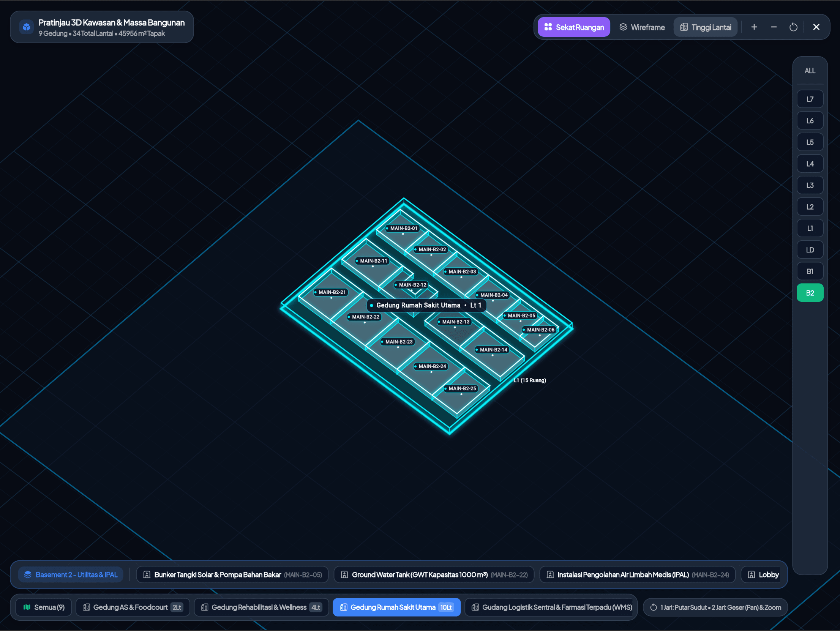Toggle Sekat Ruangan mode
Screen dimensions: 840x631
574,27
